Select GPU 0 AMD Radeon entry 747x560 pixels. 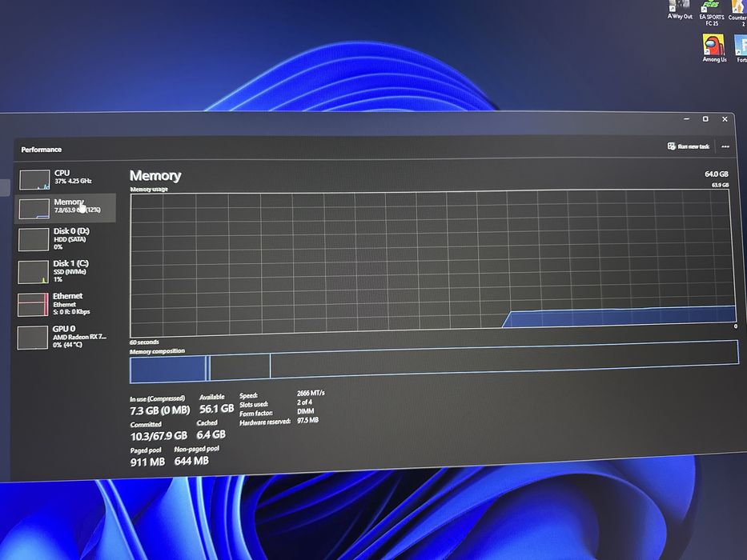click(x=66, y=337)
